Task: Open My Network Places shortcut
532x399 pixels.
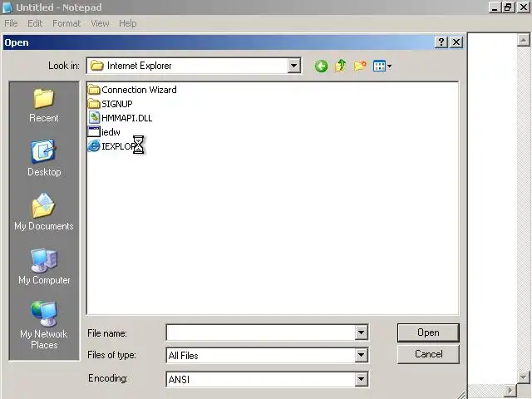Action: (44, 325)
